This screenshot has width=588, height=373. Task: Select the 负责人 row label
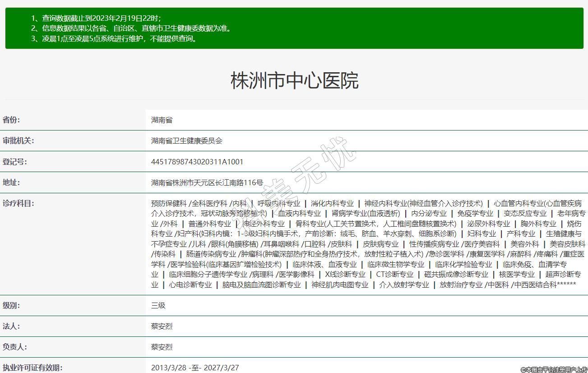click(15, 347)
